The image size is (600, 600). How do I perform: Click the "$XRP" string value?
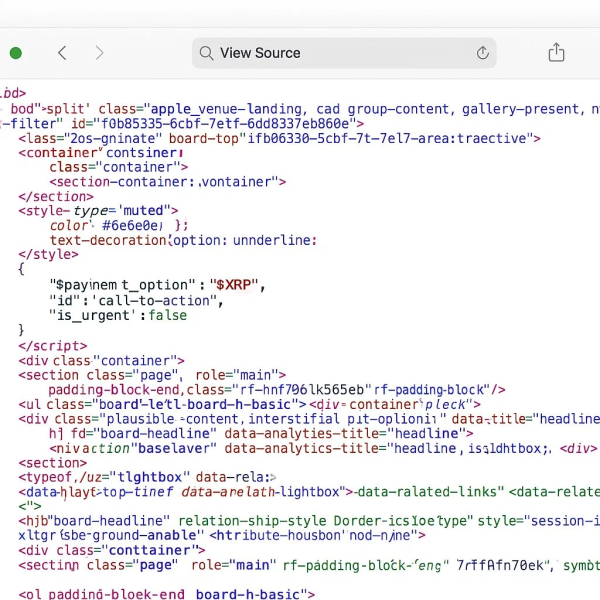(x=234, y=285)
